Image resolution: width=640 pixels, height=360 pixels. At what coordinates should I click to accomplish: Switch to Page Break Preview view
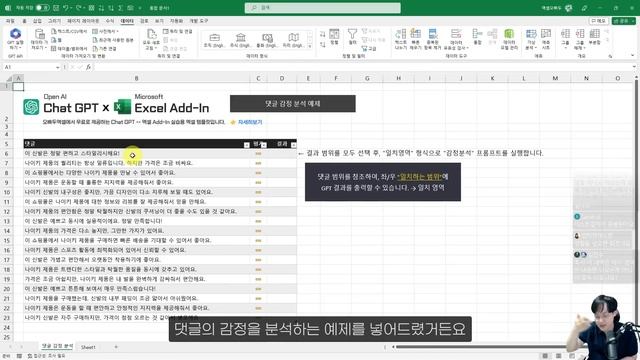[x=572, y=356]
